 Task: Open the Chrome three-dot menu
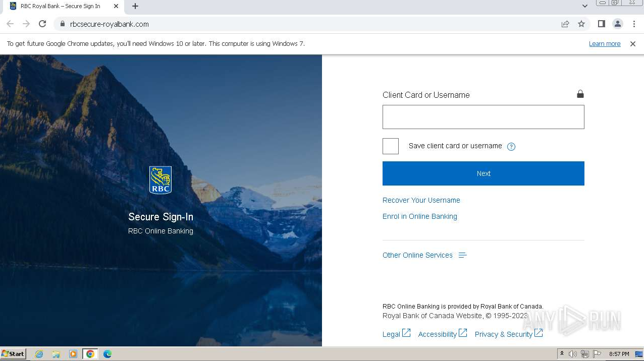tap(634, 24)
